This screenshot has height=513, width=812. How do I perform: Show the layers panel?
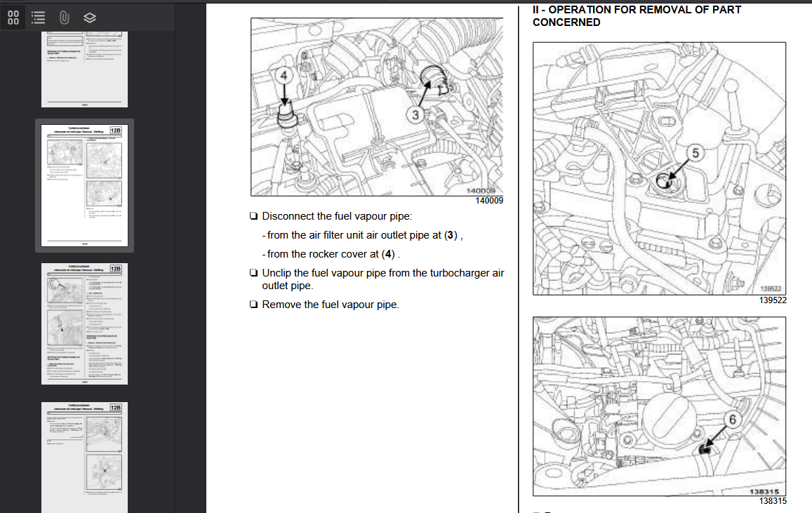tap(90, 18)
